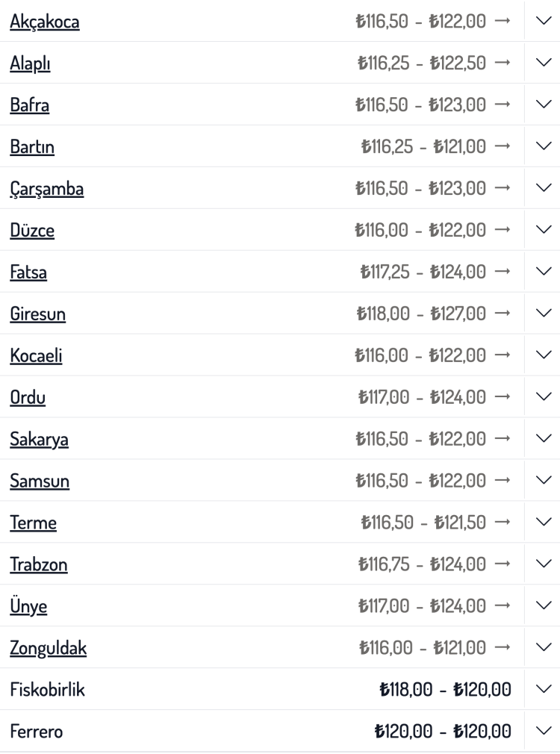Viewport: 560px width, 754px height.
Task: Click the Düzce link
Action: point(32,231)
